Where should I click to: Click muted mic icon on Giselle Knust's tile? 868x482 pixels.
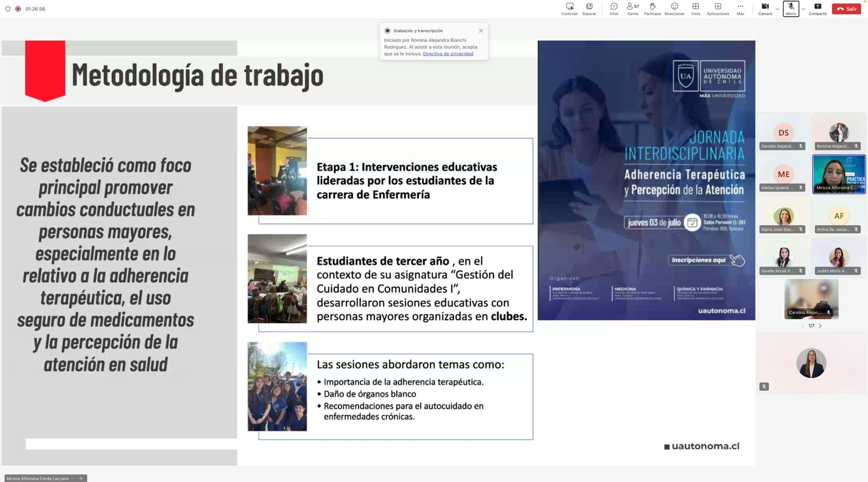pos(801,271)
